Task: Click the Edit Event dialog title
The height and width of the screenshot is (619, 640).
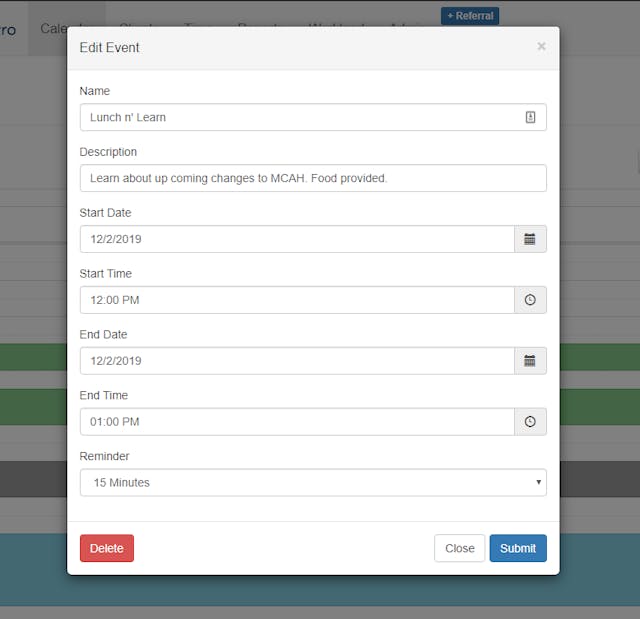Action: pos(109,48)
